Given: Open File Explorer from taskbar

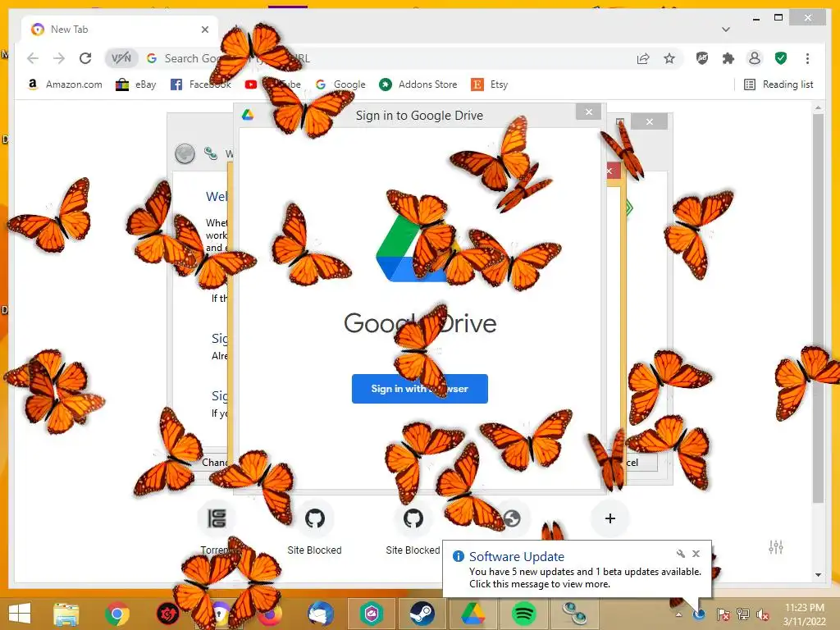Looking at the screenshot, I should tap(66, 614).
